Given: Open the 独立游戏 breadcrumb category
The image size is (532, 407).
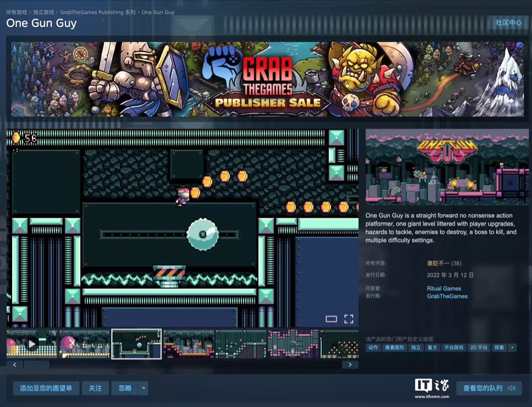Looking at the screenshot, I should click(42, 12).
